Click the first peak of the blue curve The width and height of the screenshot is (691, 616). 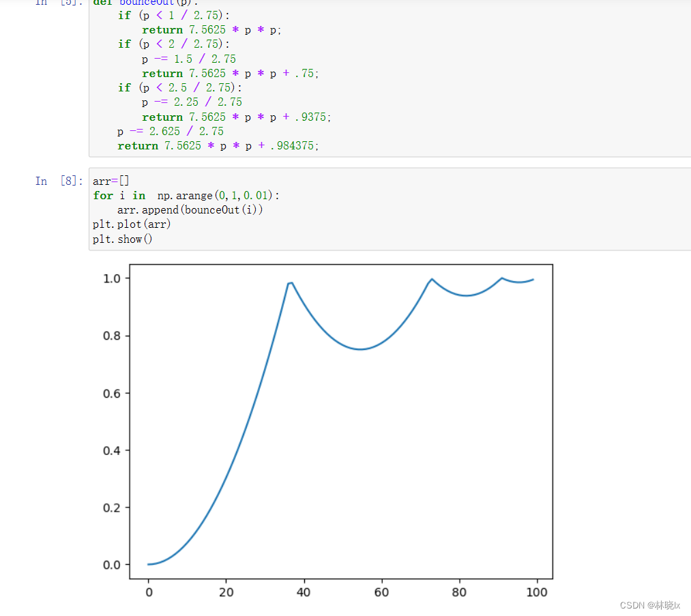pyautogui.click(x=291, y=282)
